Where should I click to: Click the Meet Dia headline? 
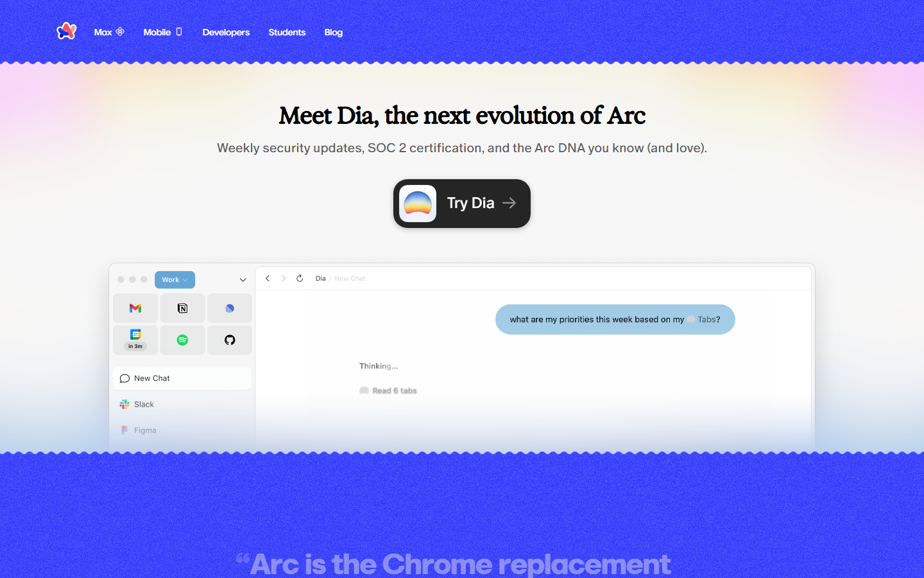462,116
